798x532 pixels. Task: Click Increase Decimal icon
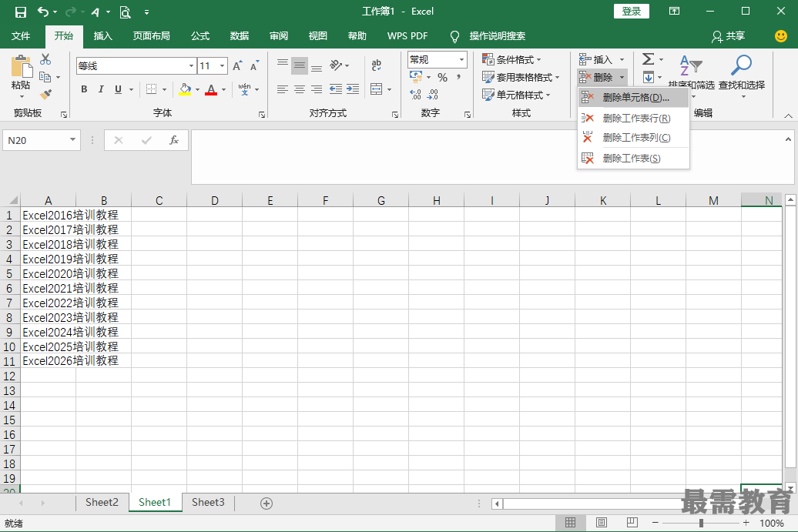pos(415,94)
